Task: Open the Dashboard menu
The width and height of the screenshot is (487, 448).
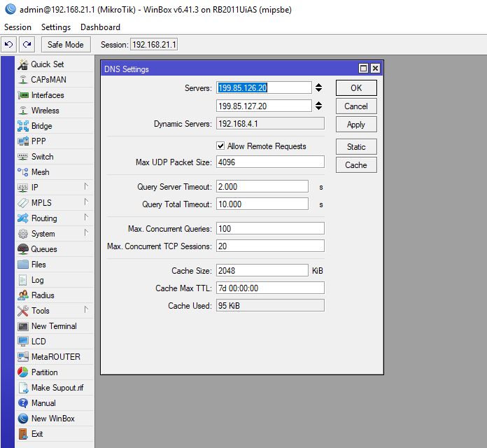Action: [x=100, y=27]
